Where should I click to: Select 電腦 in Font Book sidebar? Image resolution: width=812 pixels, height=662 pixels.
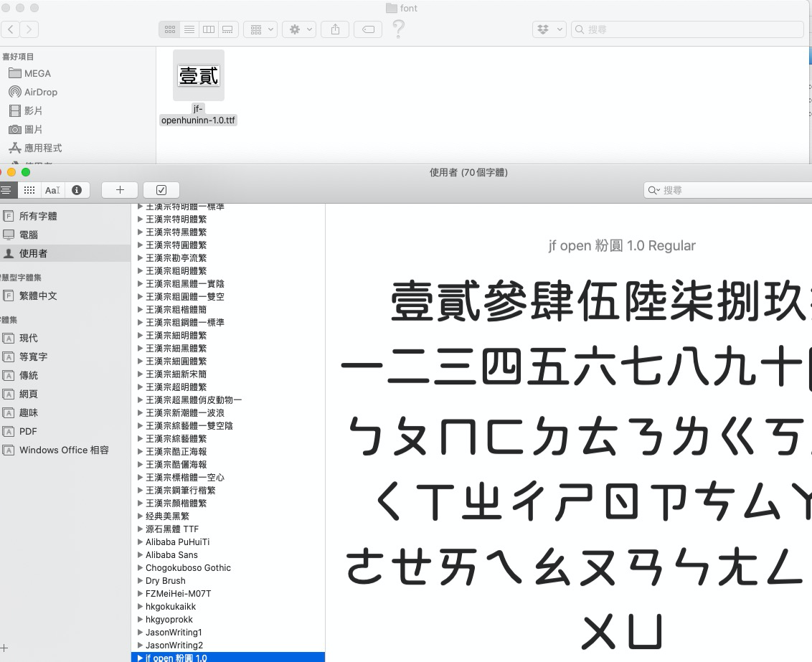tap(29, 235)
